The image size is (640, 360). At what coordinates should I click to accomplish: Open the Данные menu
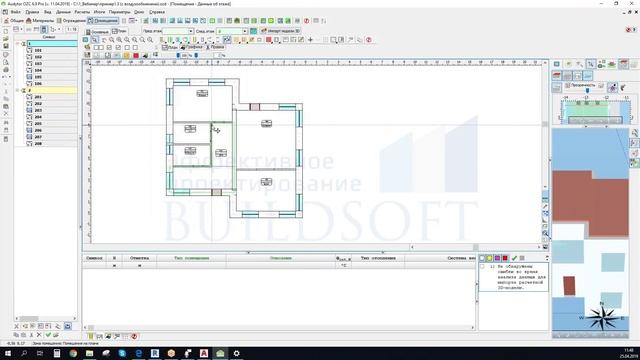tap(63, 12)
